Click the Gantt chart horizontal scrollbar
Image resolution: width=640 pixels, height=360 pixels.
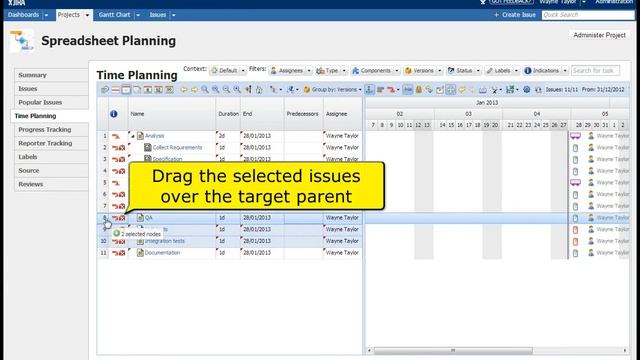point(453,351)
